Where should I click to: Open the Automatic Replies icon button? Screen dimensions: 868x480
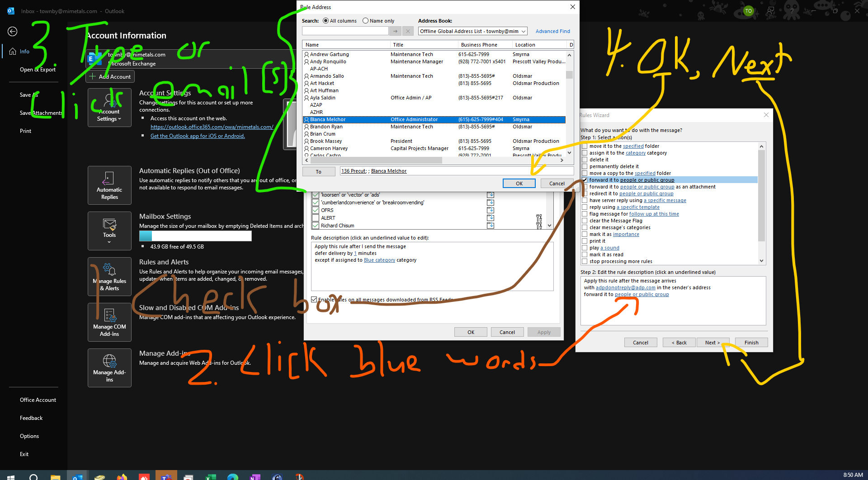109,185
